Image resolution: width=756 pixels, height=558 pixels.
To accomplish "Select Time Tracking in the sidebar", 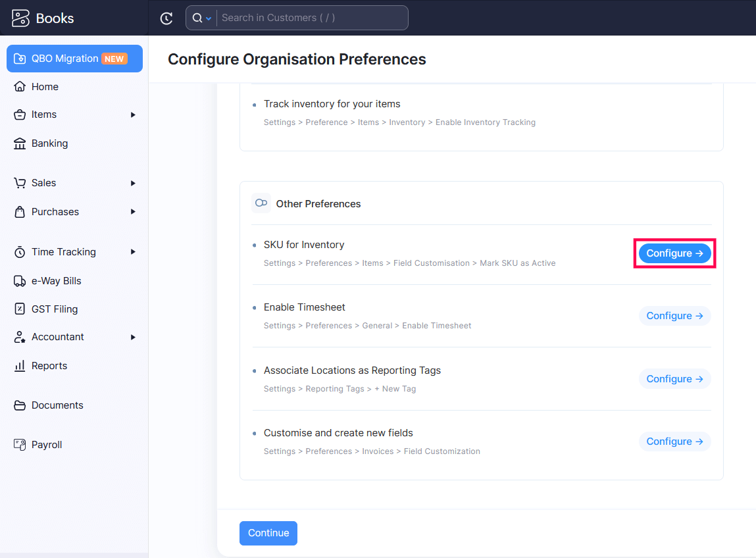I will pos(64,252).
